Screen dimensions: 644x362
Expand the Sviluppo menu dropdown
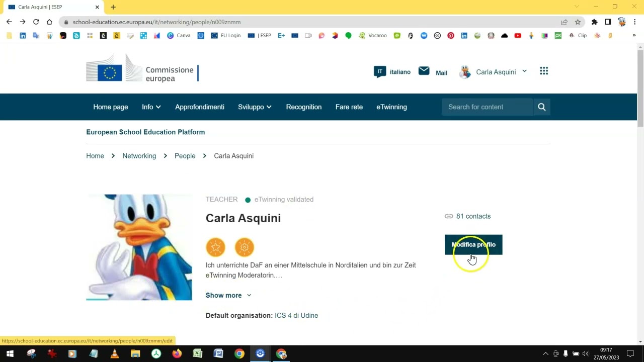(255, 107)
